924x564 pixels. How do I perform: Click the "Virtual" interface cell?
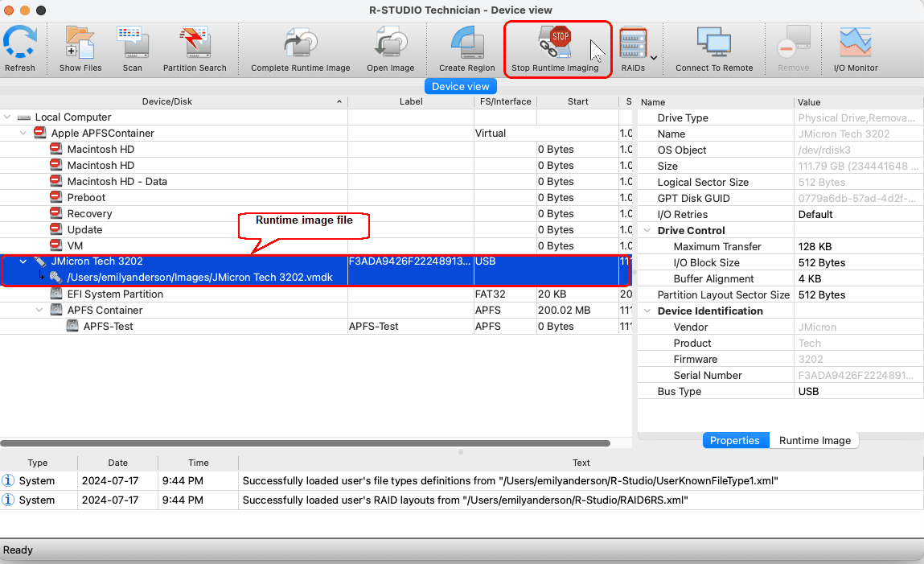tap(491, 134)
